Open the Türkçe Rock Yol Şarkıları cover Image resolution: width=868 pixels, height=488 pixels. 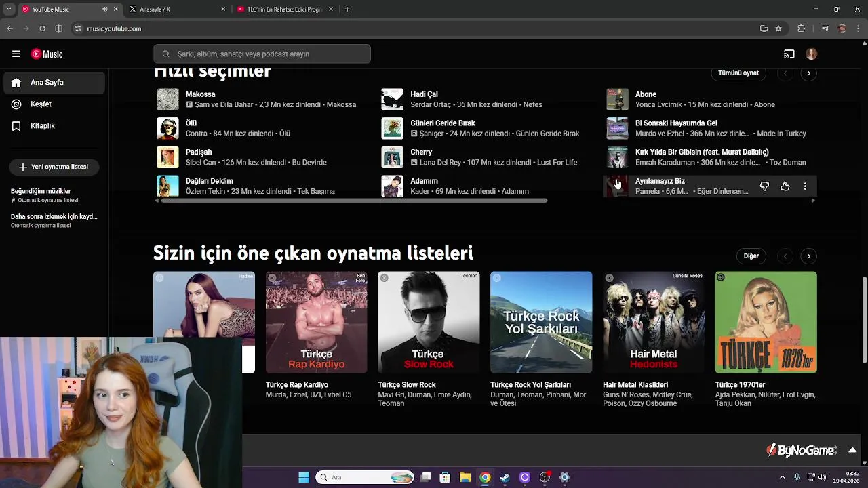541,323
